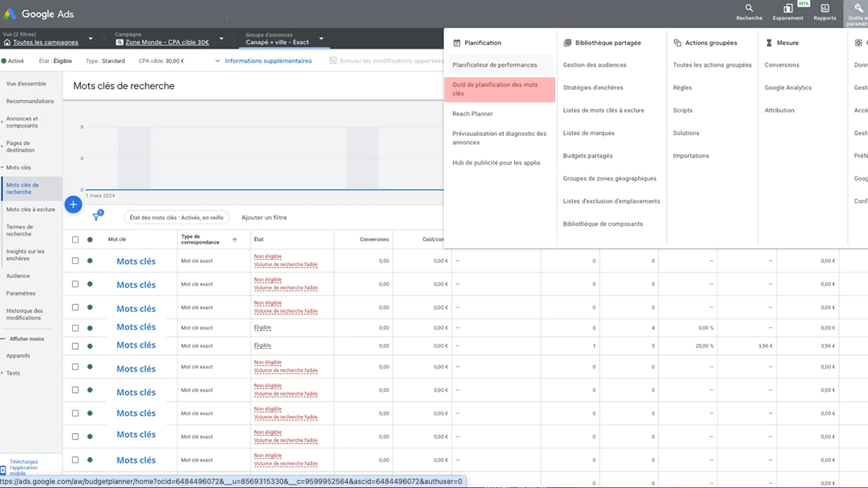The height and width of the screenshot is (488, 868).
Task: Click the Outils et paramètres icon
Action: (858, 8)
